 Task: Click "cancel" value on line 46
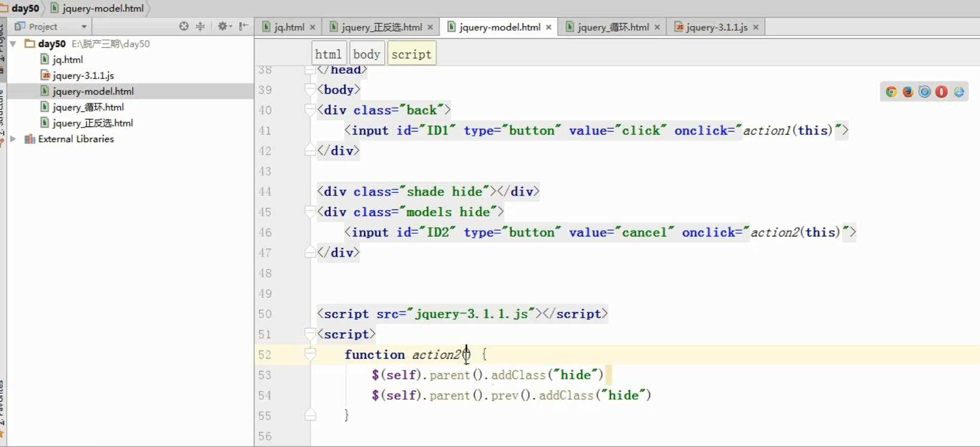[644, 232]
